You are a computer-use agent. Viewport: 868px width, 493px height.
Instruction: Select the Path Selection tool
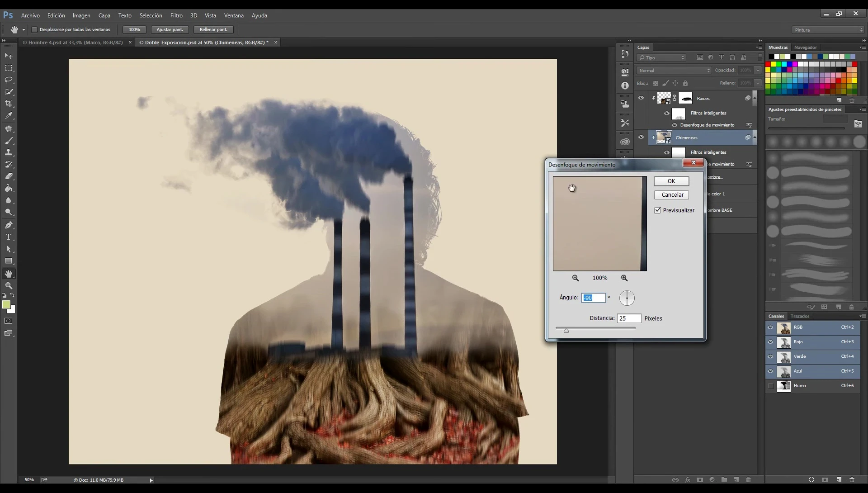9,249
